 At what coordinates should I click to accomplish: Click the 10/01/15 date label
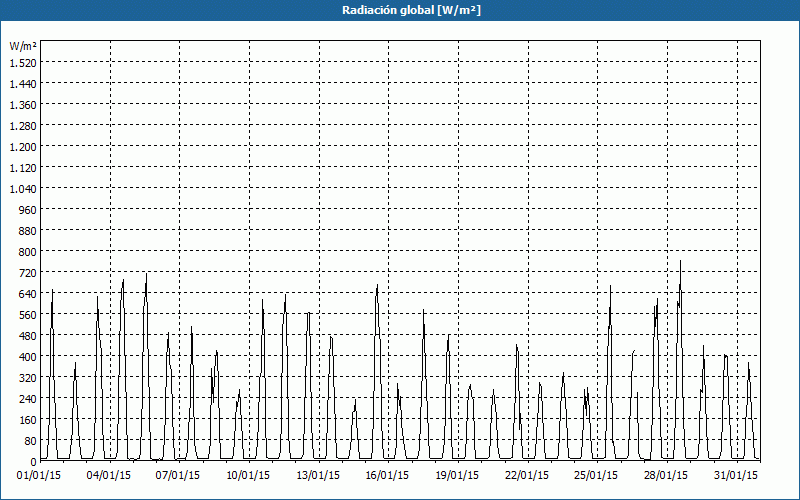point(248,476)
